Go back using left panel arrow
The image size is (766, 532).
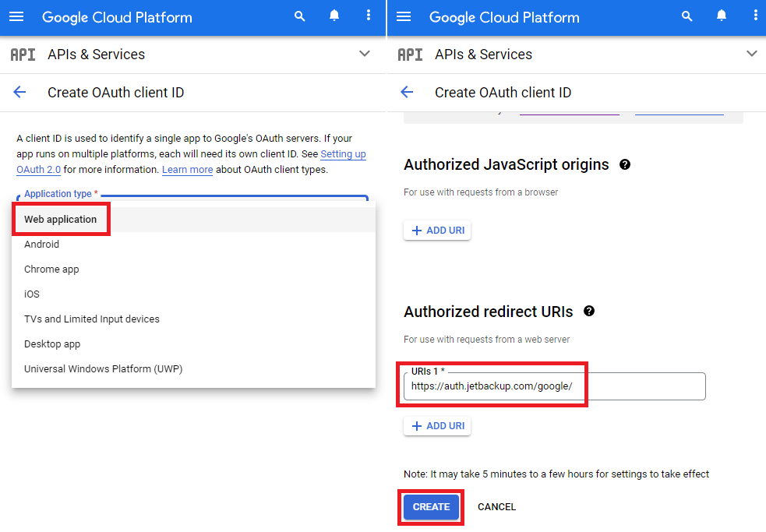(x=19, y=92)
